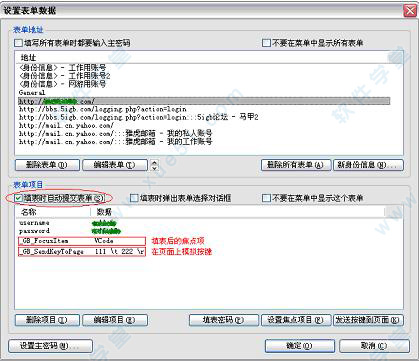Check 不要在菜单中显示所有表单 option
This screenshot has width=419, height=361.
(x=266, y=43)
